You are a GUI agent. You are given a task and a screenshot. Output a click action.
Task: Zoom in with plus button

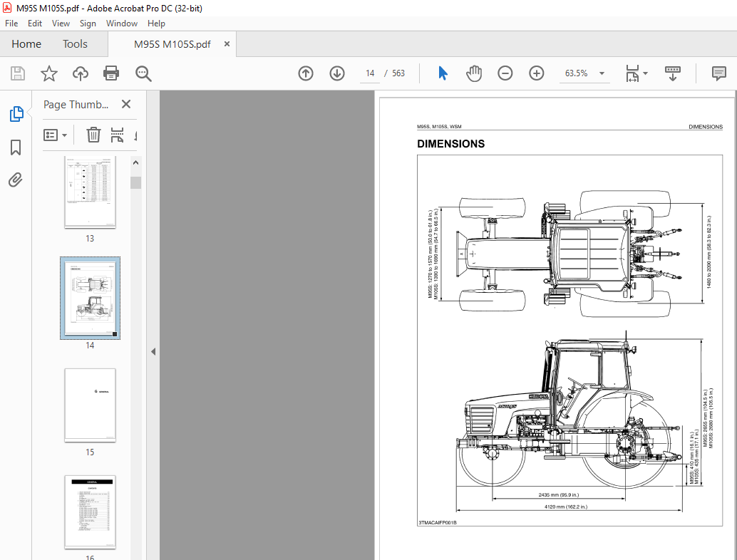coord(536,73)
